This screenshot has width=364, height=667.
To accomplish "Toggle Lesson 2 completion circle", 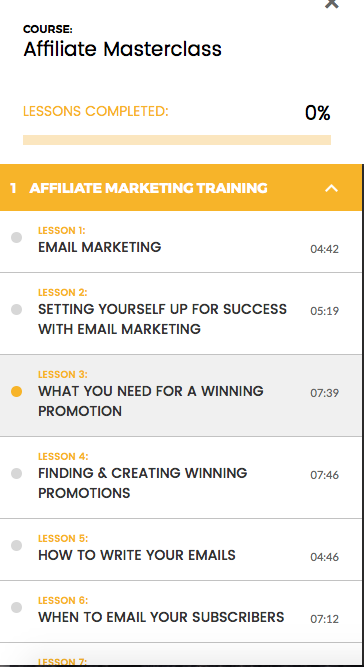I will pyautogui.click(x=17, y=309).
